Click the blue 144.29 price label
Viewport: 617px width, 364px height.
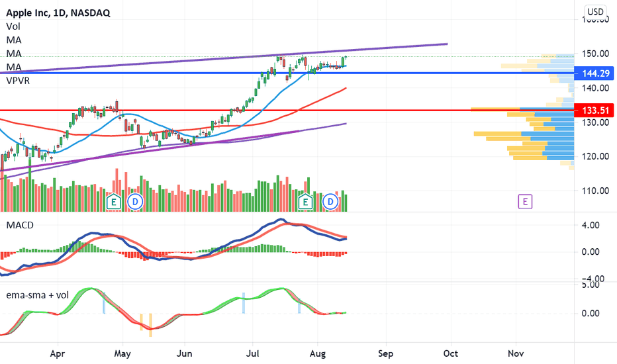tap(594, 73)
